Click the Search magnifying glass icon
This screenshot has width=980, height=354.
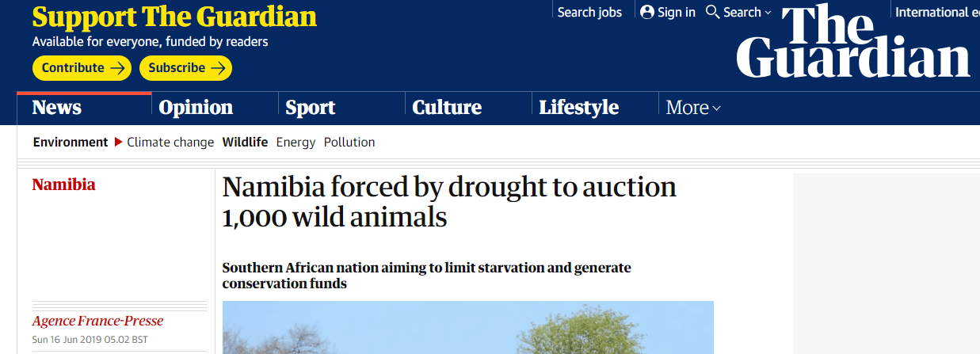(712, 12)
